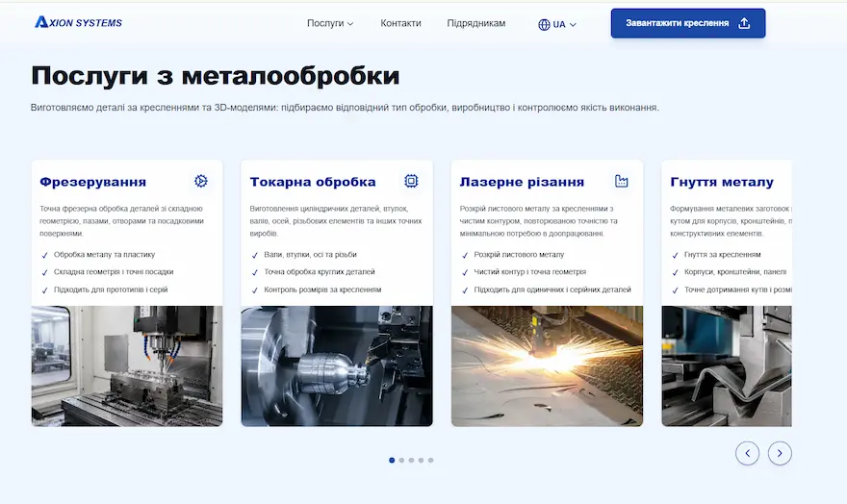Expand the Послуги navigation dropdown

coord(330,23)
